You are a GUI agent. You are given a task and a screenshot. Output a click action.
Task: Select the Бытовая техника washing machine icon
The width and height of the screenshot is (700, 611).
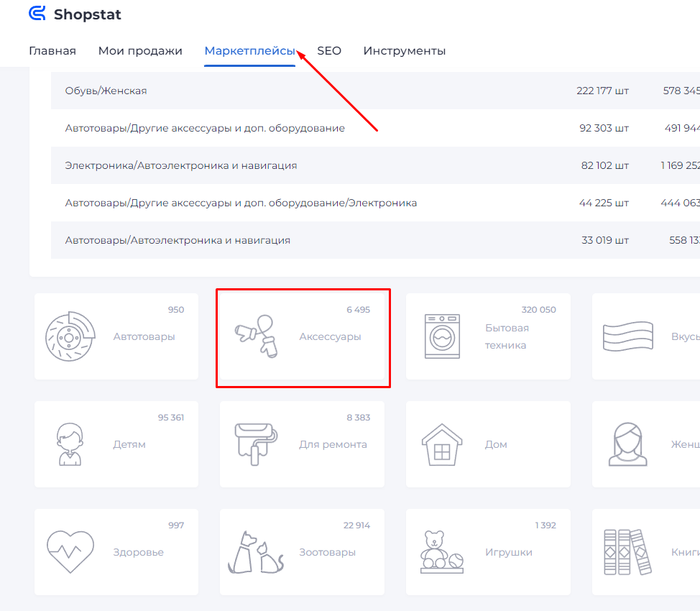442,336
